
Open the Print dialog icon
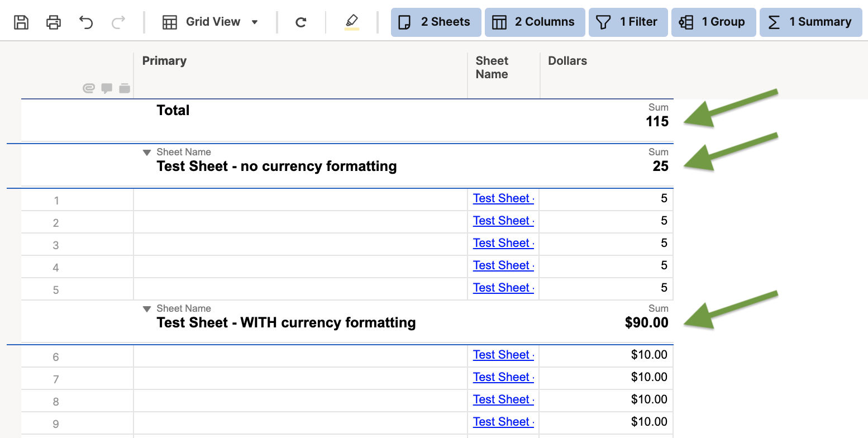pos(53,22)
